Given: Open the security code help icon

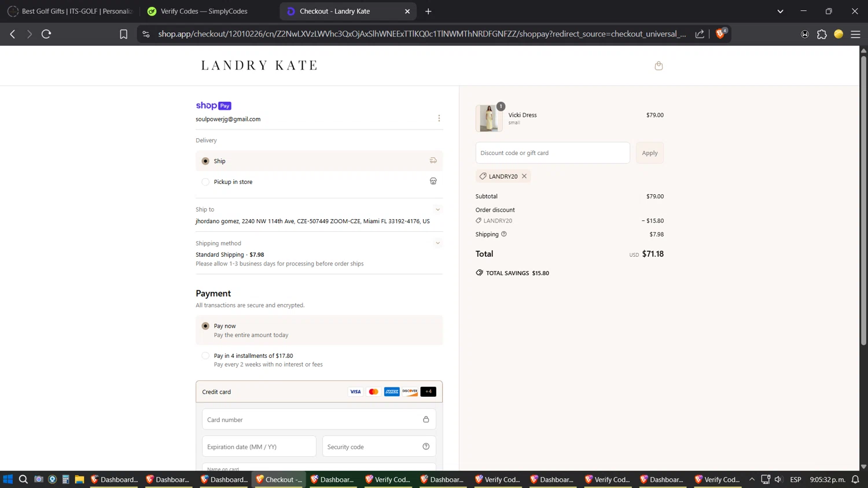Looking at the screenshot, I should 426,446.
